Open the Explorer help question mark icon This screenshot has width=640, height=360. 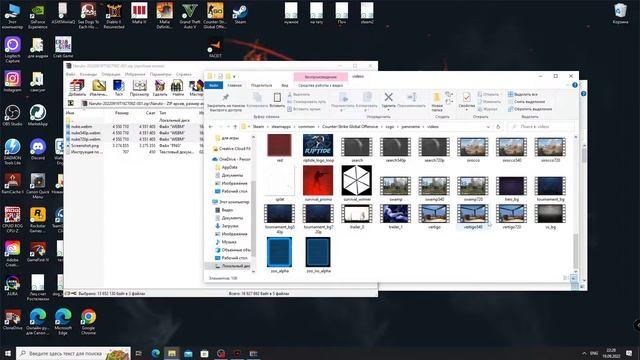[575, 85]
